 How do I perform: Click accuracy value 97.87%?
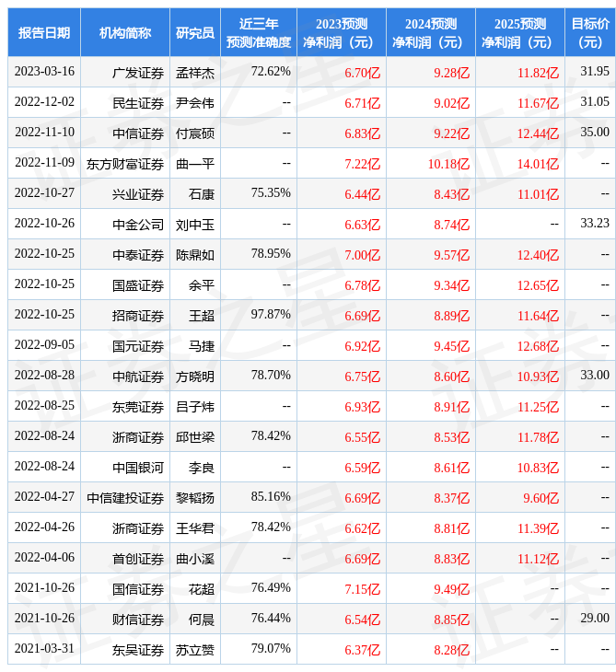click(271, 315)
